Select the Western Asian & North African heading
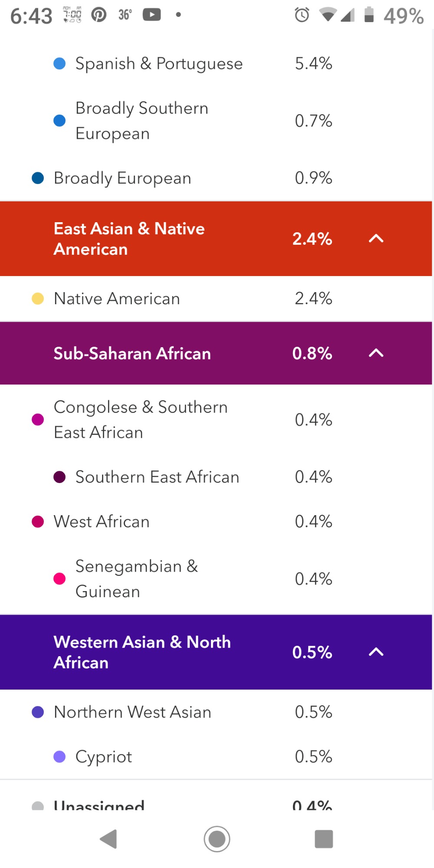Screen dimensions: 434x868 (142, 652)
